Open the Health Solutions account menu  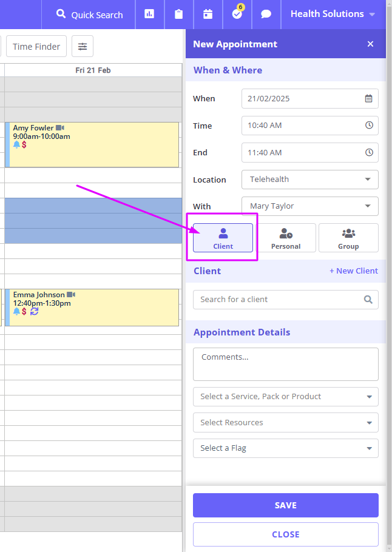[333, 14]
